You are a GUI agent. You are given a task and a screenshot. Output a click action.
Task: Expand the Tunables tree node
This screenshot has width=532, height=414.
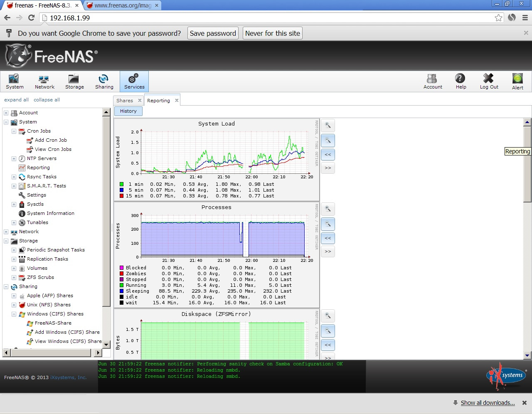[x=14, y=223]
